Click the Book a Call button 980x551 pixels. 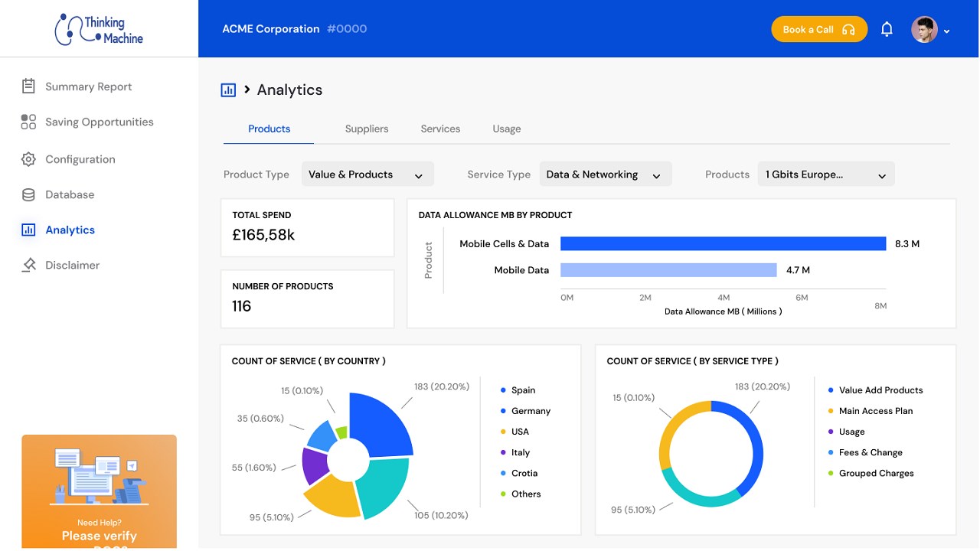pos(819,30)
